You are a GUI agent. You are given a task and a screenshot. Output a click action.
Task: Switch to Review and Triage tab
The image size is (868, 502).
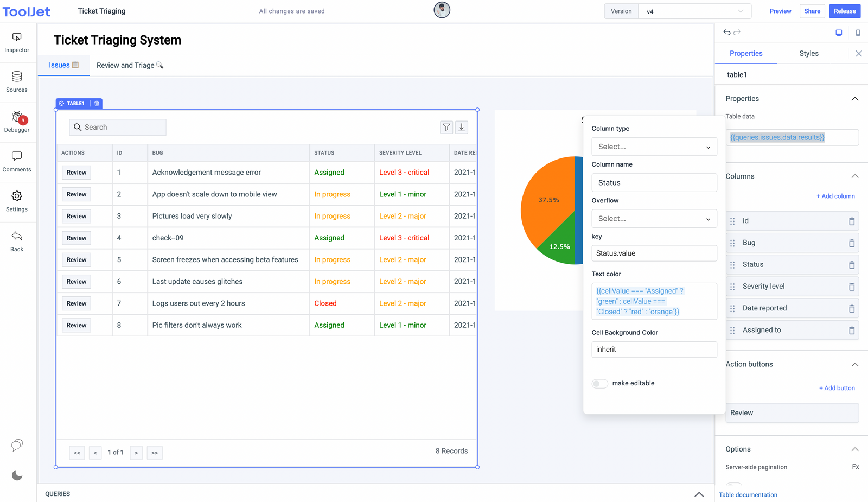[130, 65]
